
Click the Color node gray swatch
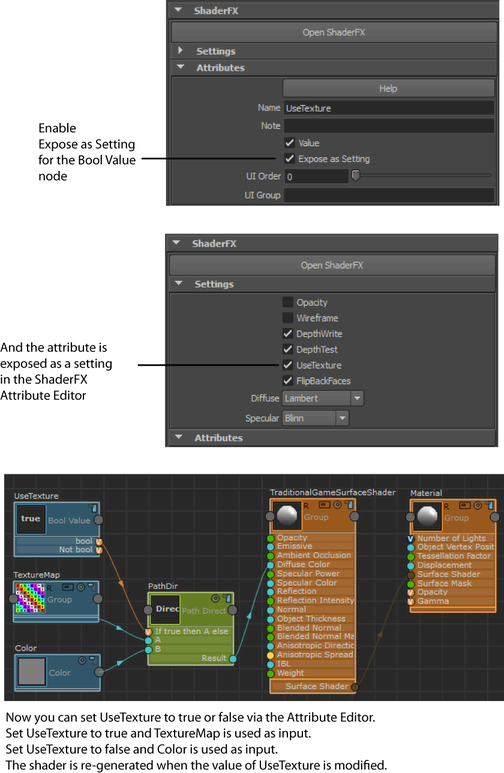pyautogui.click(x=32, y=671)
